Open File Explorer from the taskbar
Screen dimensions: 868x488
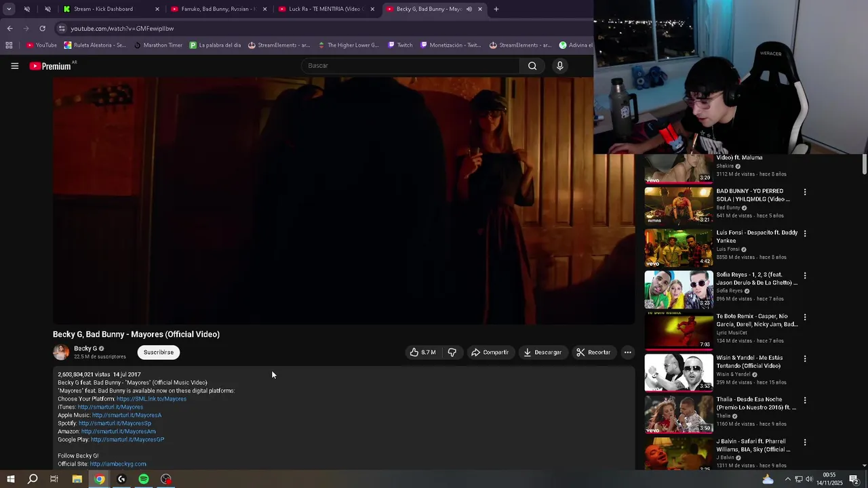coord(77,479)
